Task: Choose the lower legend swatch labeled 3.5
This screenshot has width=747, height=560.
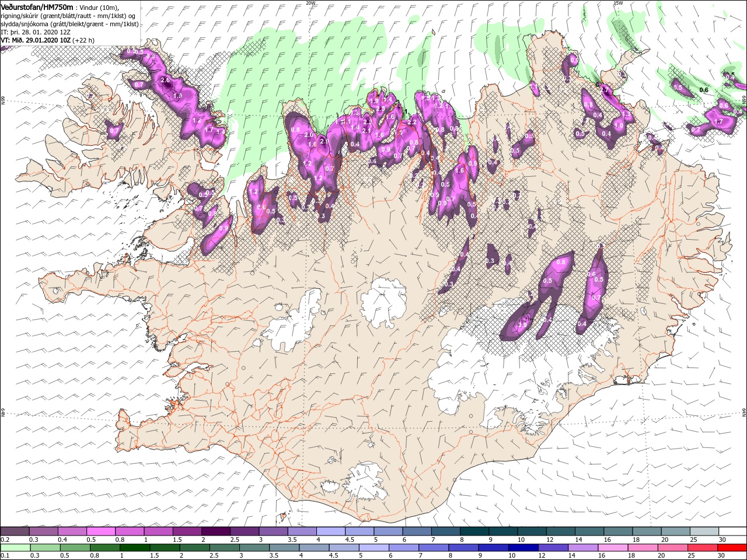Action: click(284, 548)
